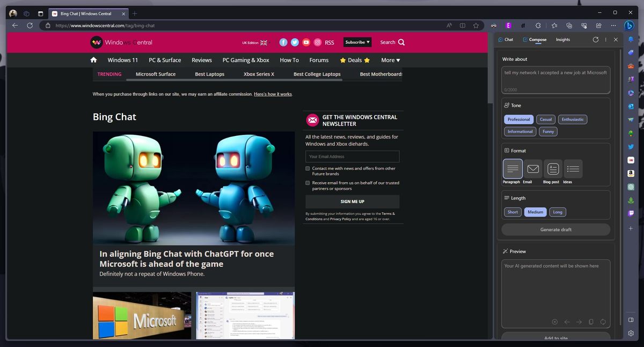Open Immersive Reader book icon in address bar
This screenshot has width=644, height=347.
[x=463, y=25]
